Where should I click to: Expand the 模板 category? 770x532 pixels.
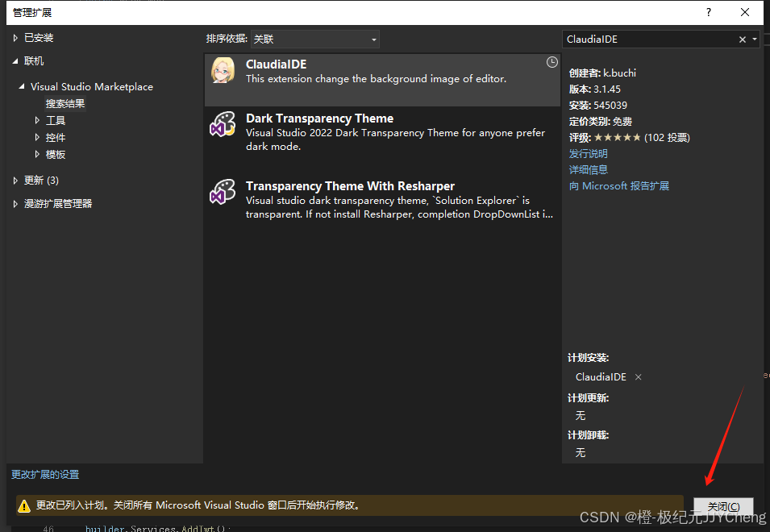point(37,154)
